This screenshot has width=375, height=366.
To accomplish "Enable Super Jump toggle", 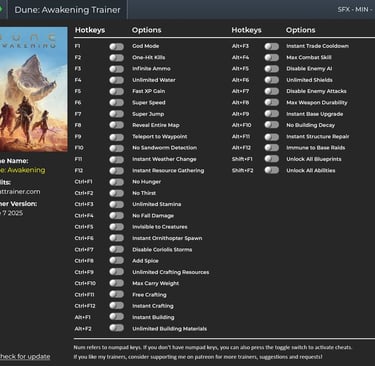I will point(116,114).
